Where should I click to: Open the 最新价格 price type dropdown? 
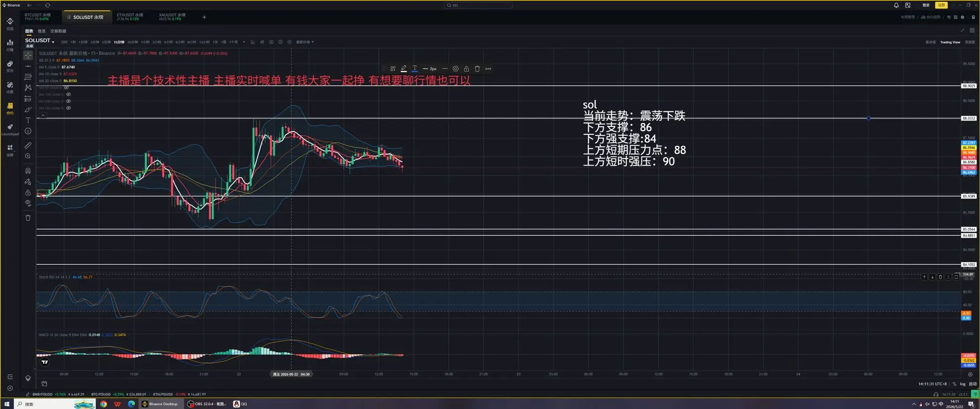pos(305,42)
